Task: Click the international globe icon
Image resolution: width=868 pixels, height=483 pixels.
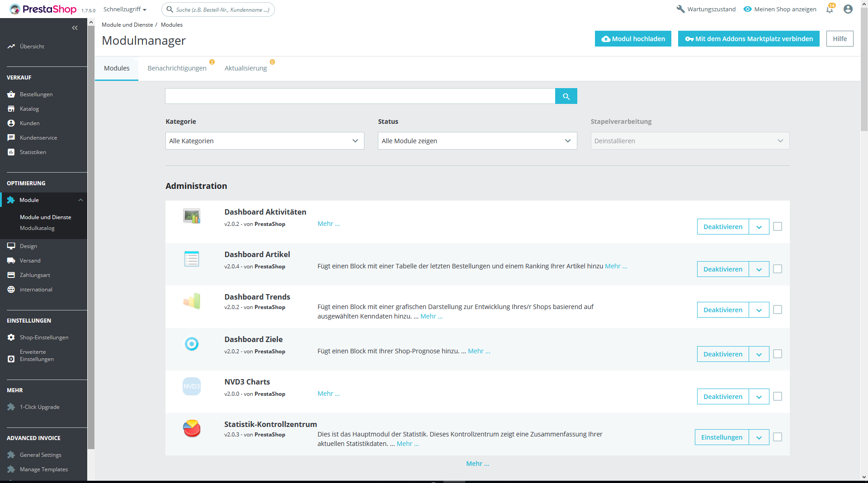Action: pyautogui.click(x=11, y=290)
